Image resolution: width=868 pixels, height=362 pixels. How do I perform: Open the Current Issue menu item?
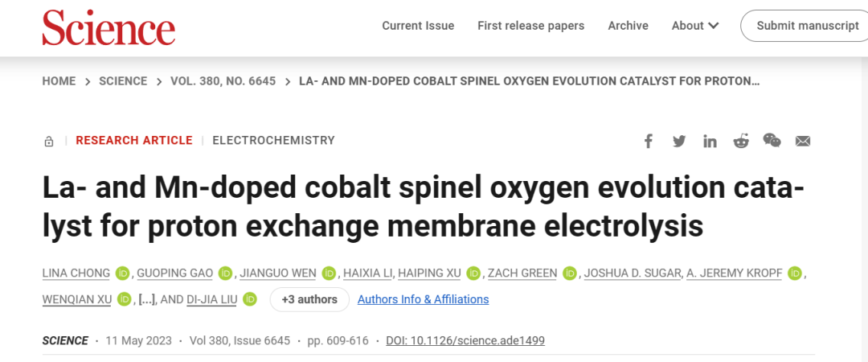pyautogui.click(x=418, y=26)
